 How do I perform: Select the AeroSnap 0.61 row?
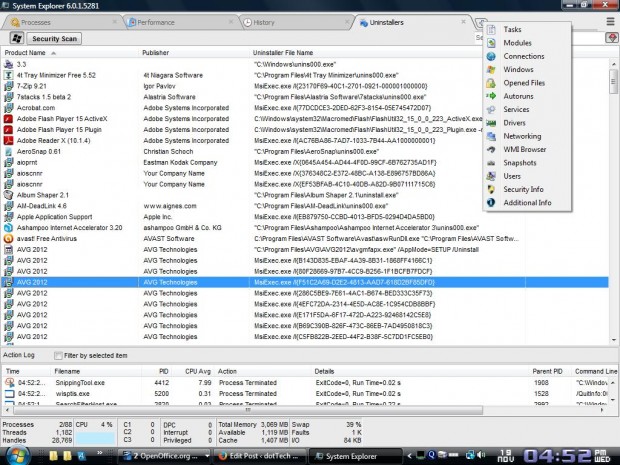coord(304,151)
